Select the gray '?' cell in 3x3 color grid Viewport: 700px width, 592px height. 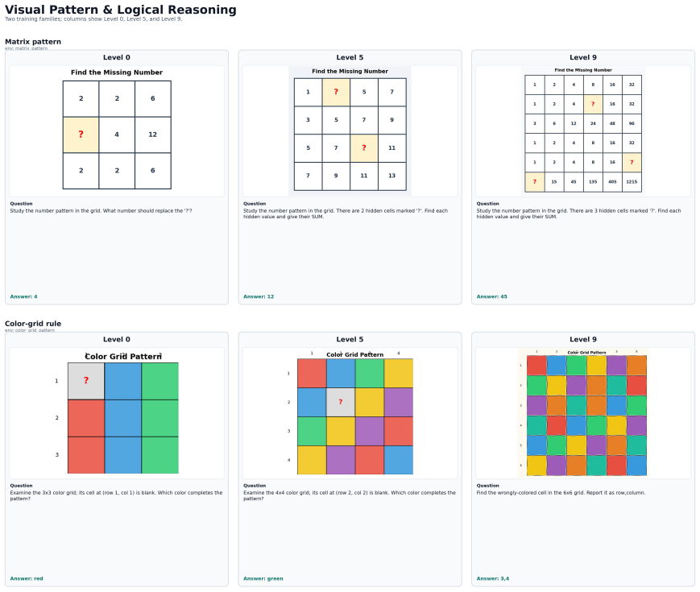(86, 381)
